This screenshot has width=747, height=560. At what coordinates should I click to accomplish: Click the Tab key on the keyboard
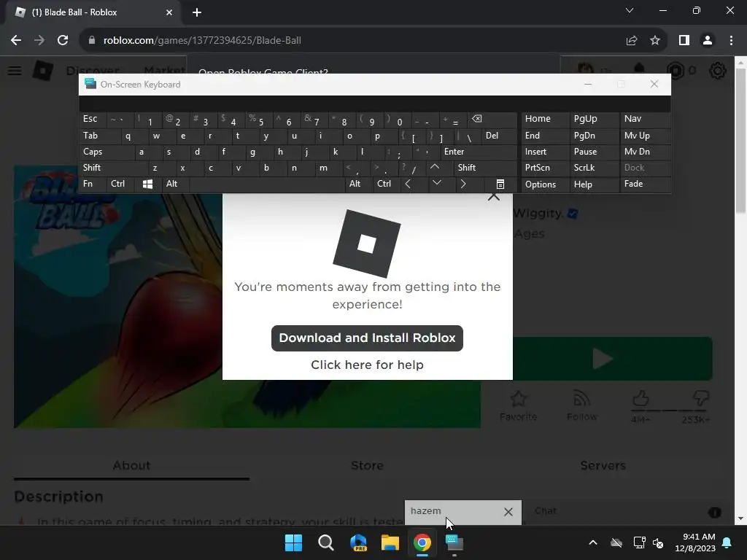click(x=99, y=136)
